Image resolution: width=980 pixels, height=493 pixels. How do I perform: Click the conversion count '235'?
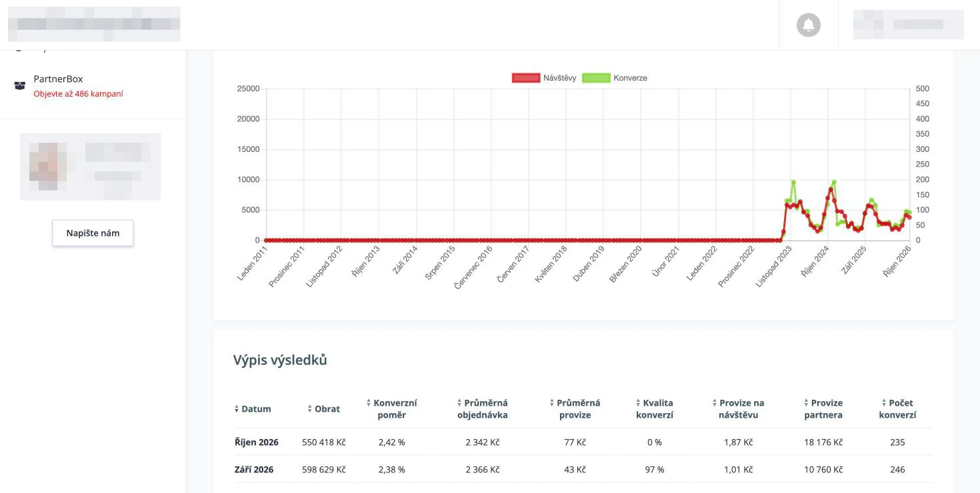897,442
